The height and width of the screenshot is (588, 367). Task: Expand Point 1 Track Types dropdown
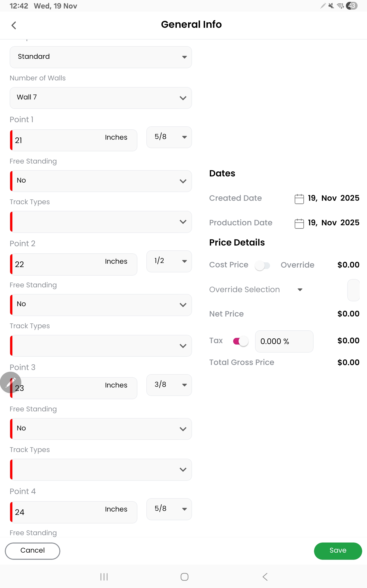[101, 222]
